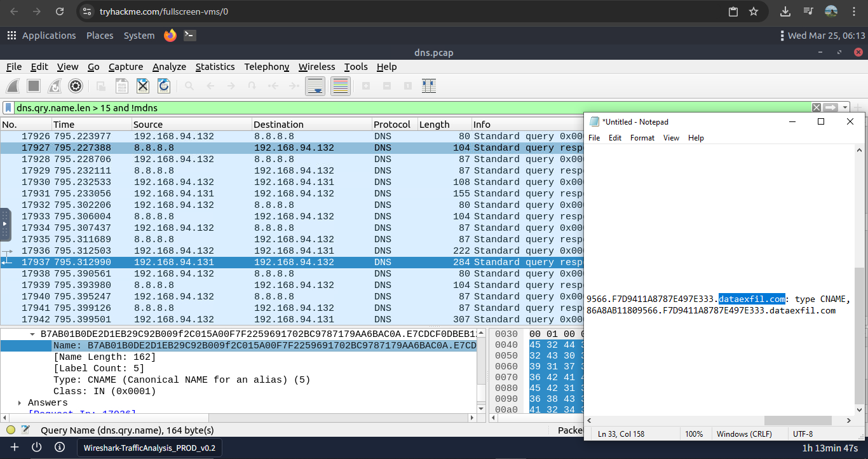Toggle packet colorization rules button

[x=341, y=86]
